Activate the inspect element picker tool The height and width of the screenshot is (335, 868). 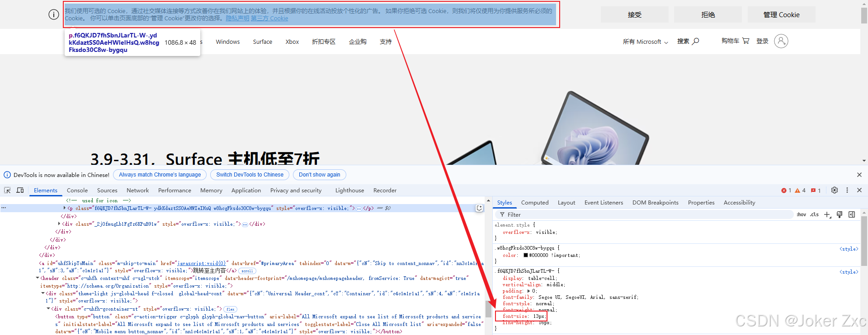pyautogui.click(x=7, y=190)
